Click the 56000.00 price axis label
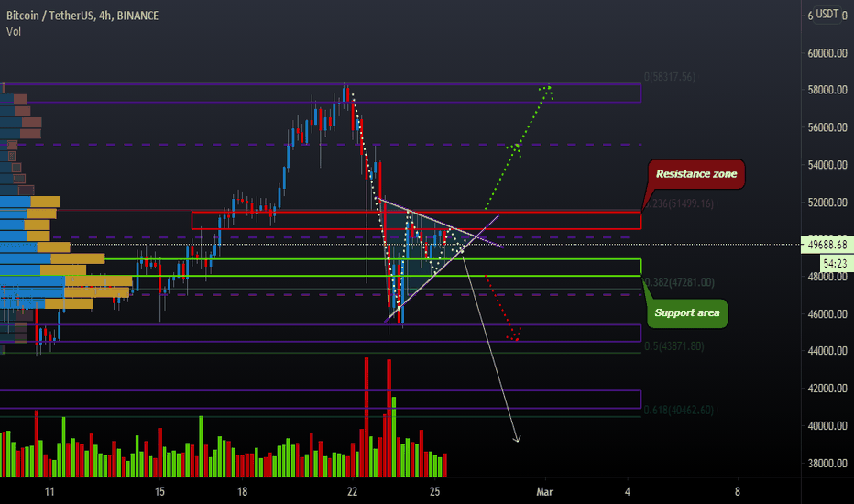The width and height of the screenshot is (854, 504). [x=827, y=127]
